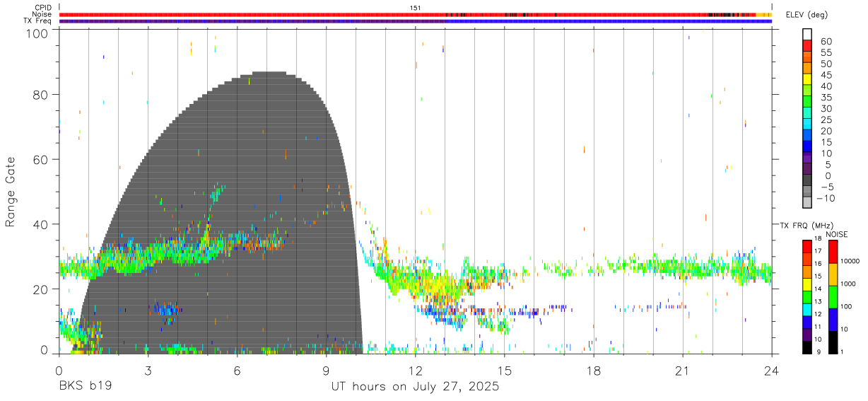Pick the red ELEV swatch between 60 and 55

[807, 46]
